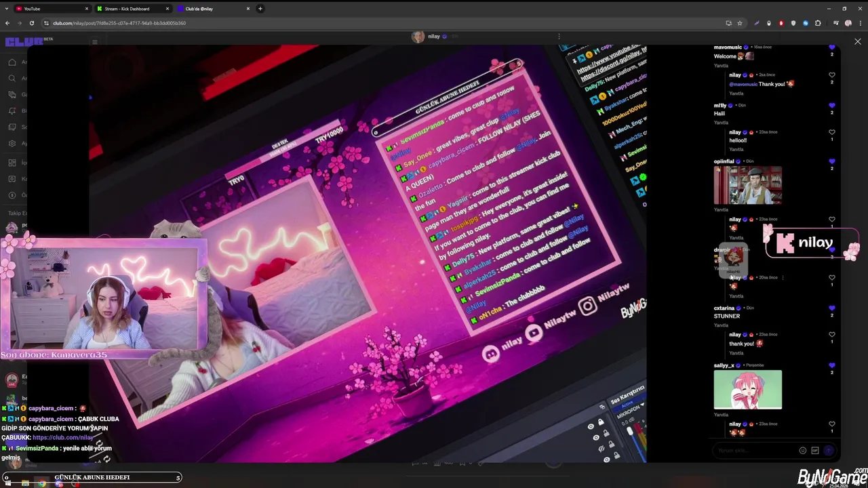Send comment with the arrow button
The image size is (868, 488).
[828, 451]
